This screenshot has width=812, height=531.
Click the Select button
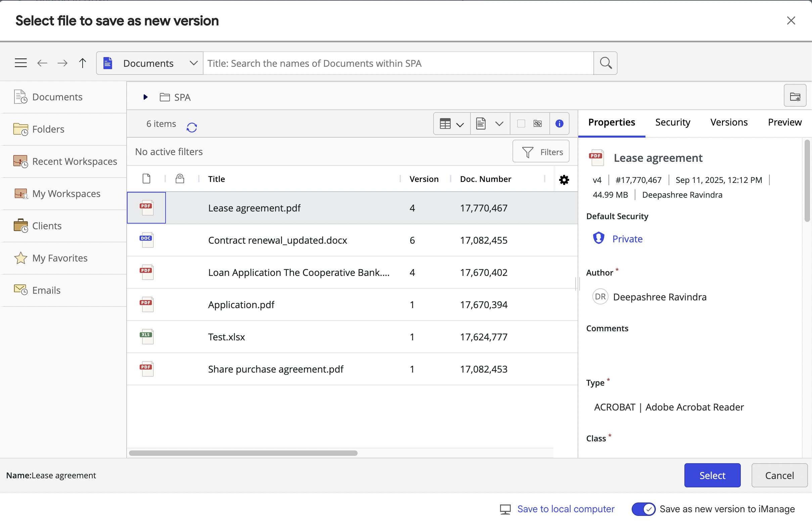click(x=712, y=475)
